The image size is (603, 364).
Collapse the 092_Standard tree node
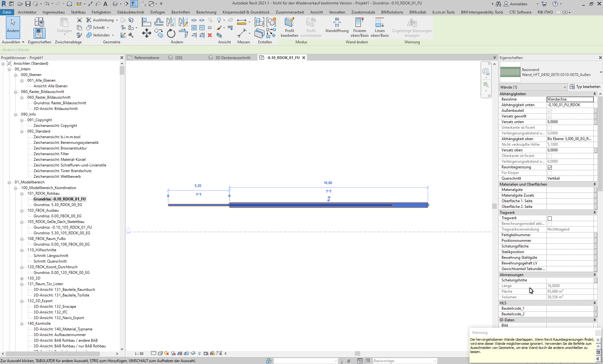point(22,131)
